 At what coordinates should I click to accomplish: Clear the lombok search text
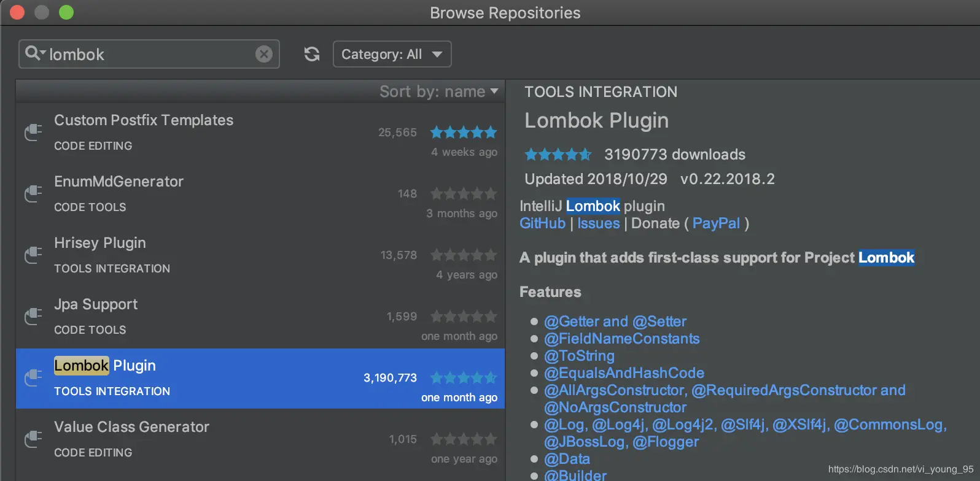coord(264,54)
